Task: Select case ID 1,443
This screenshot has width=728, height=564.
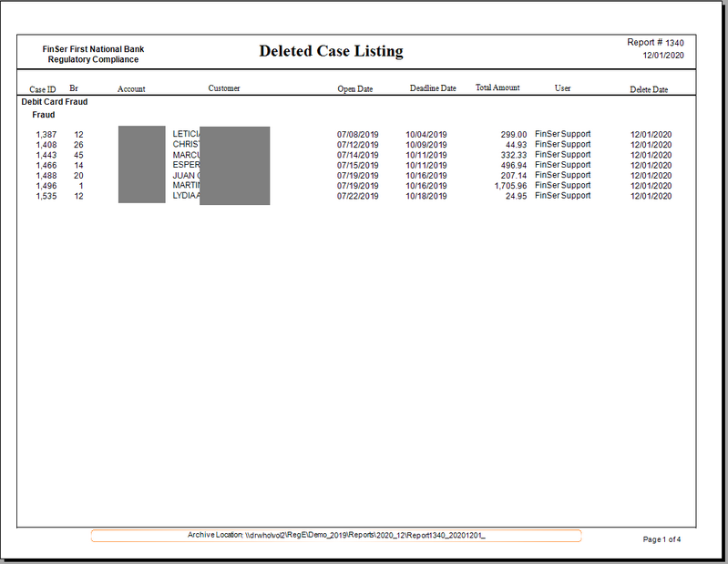Action: point(46,155)
